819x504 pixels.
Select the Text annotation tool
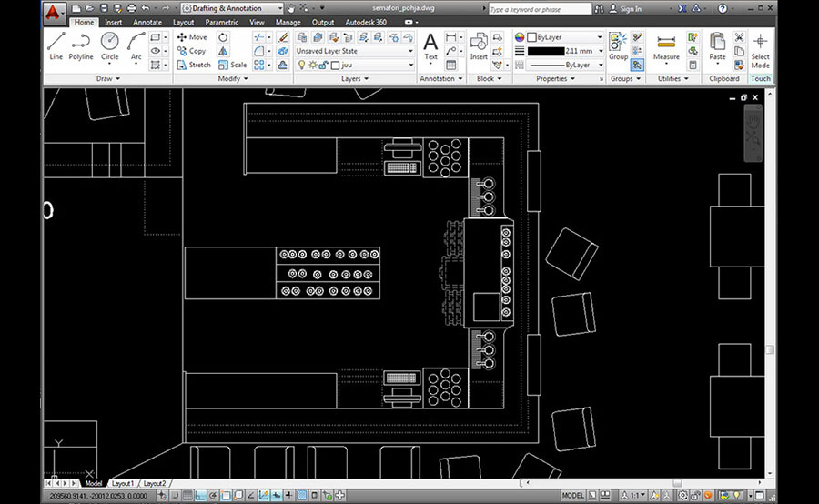tap(430, 45)
